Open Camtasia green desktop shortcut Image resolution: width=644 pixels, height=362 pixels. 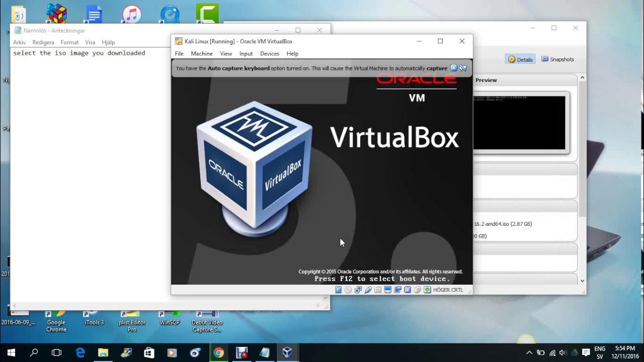click(x=207, y=13)
